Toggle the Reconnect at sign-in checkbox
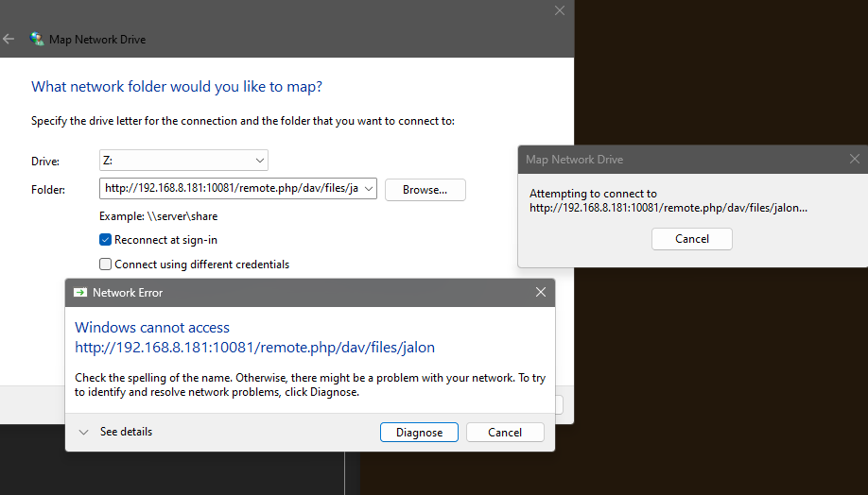The image size is (868, 495). coord(106,240)
